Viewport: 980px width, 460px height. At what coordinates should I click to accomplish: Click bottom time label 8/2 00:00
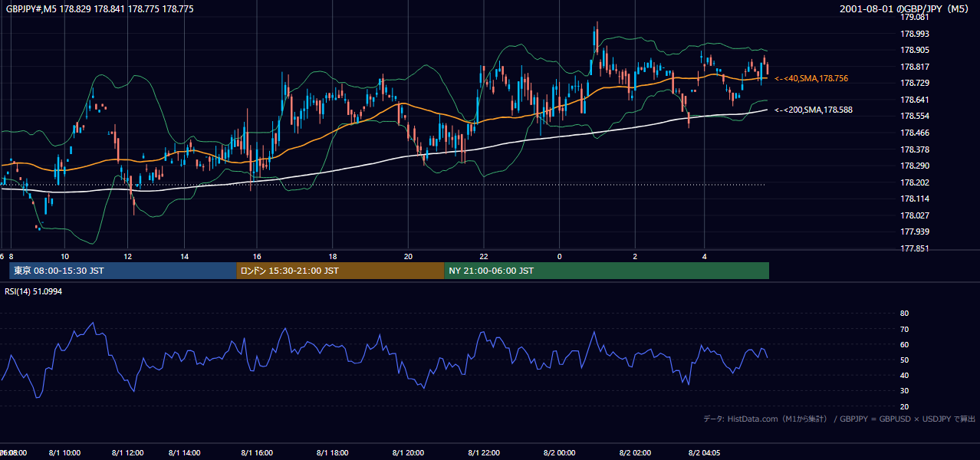click(559, 453)
